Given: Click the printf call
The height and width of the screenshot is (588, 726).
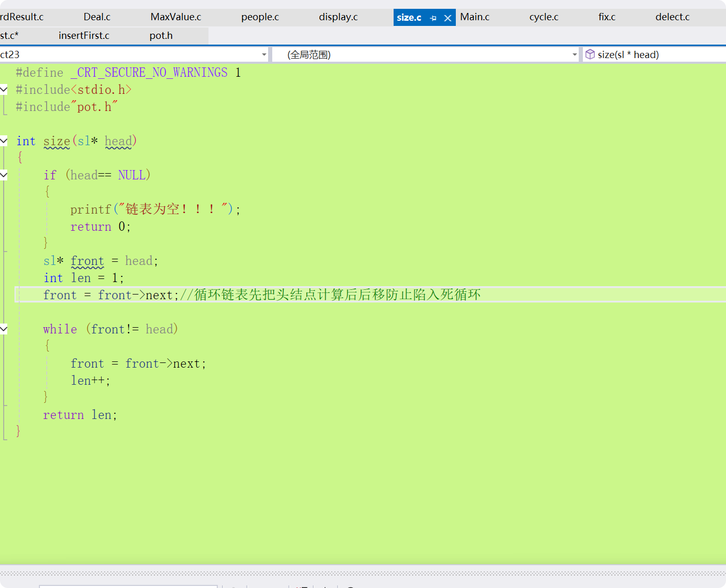Looking at the screenshot, I should (91, 209).
